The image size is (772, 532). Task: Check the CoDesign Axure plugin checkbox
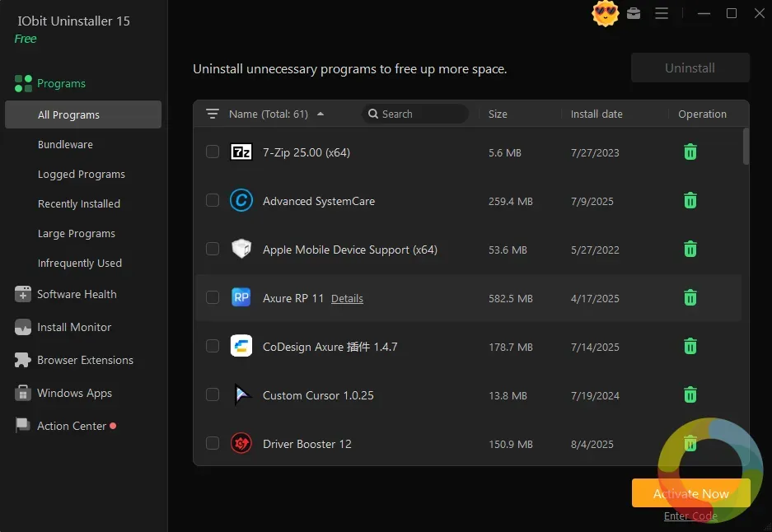pyautogui.click(x=213, y=346)
